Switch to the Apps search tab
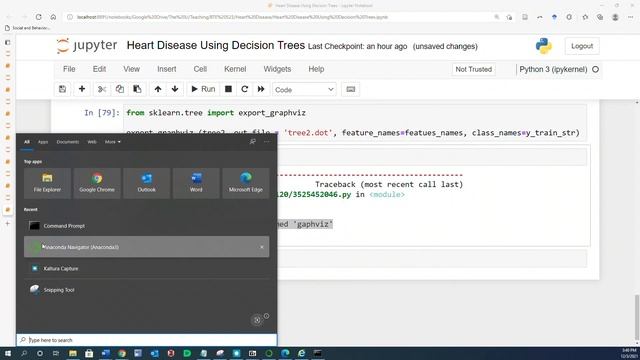Screen dimensions: 640x360 [43, 142]
